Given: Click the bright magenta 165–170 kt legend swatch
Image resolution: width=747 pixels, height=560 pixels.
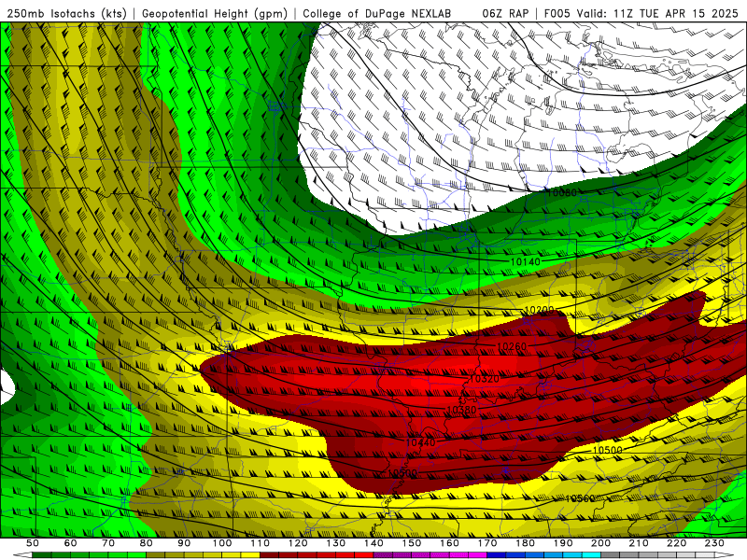Looking at the screenshot, I should click(x=477, y=554).
